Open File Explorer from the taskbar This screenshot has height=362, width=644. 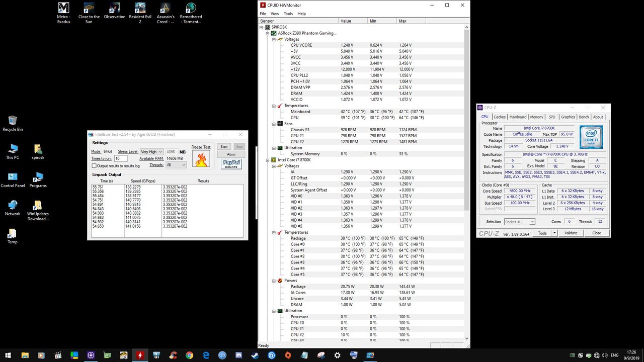(25, 355)
